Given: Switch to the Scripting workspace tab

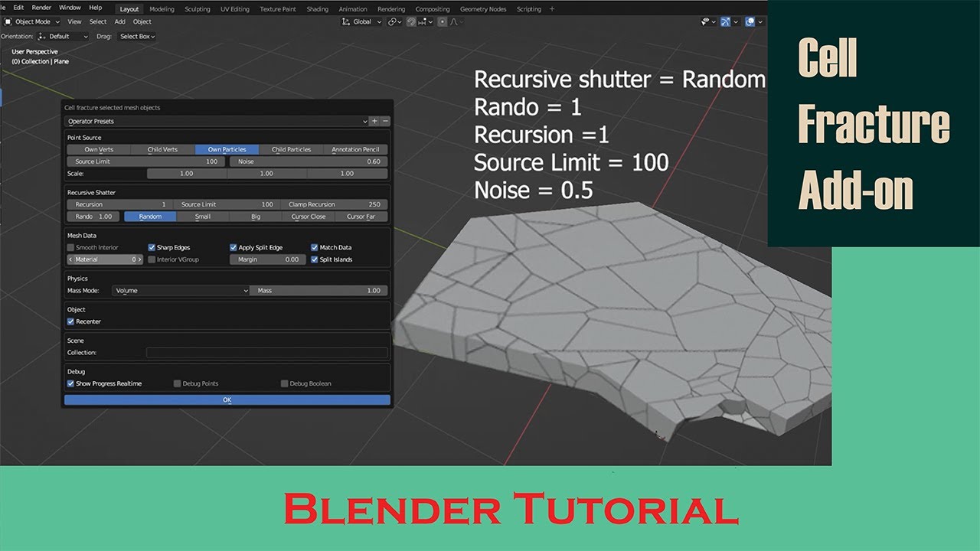Looking at the screenshot, I should pyautogui.click(x=528, y=9).
